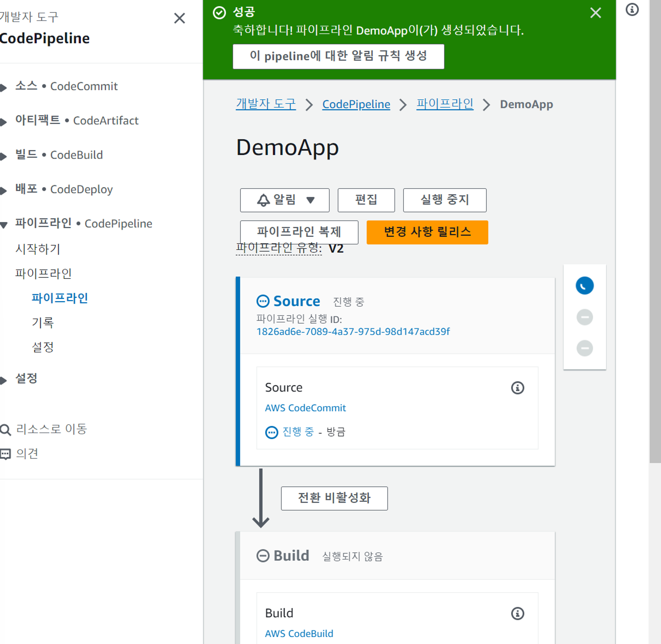Open the 알림 dropdown arrow

pos(310,200)
